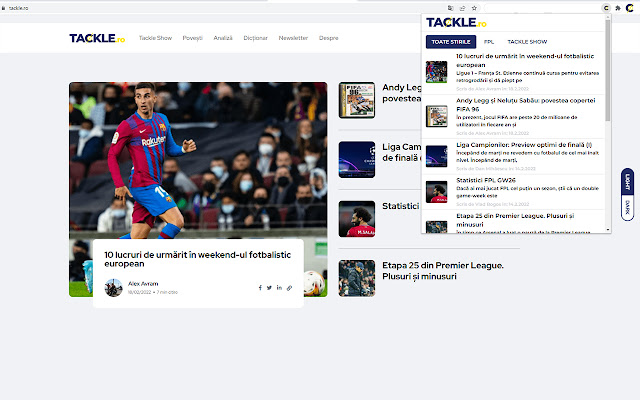Select the FPL tab in popup
The image size is (640, 400).
tap(489, 42)
